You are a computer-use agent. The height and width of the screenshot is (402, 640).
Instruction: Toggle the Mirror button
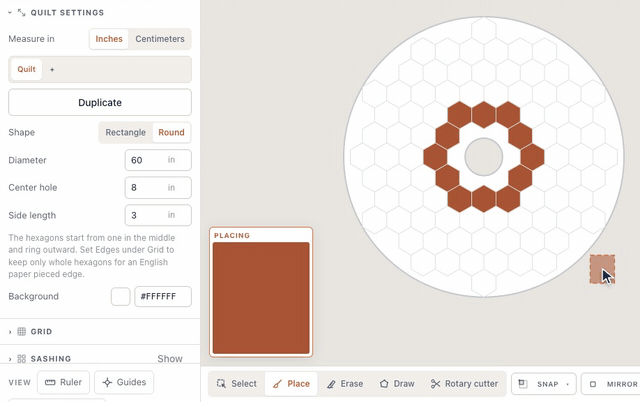611,384
